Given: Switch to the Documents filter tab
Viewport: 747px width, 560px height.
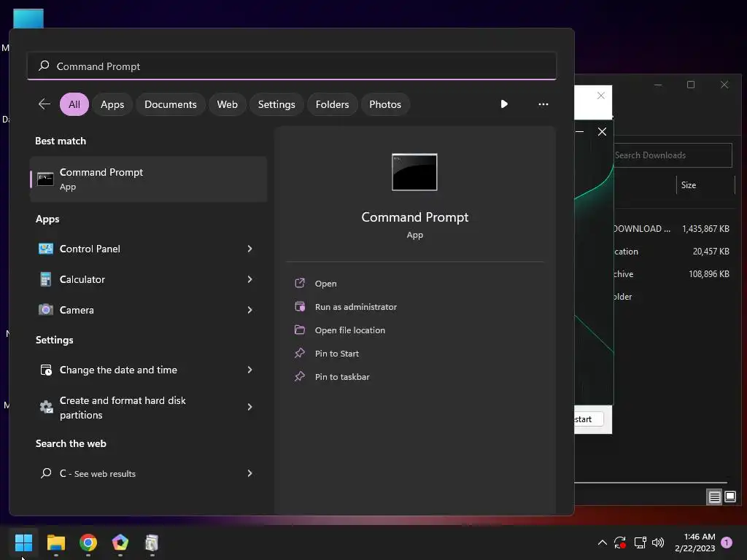Looking at the screenshot, I should [171, 104].
